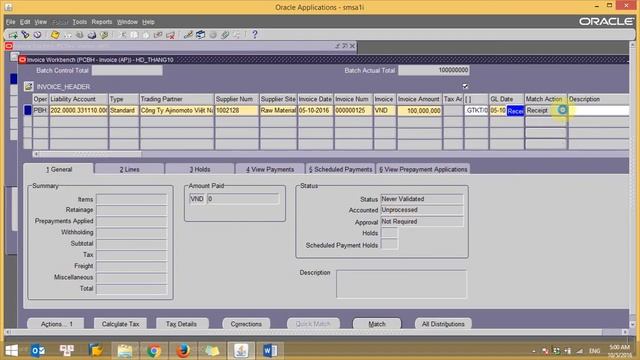Click the yellow Save toolbar icon
Image resolution: width=640 pixels, height=360 pixels.
pyautogui.click(x=55, y=35)
